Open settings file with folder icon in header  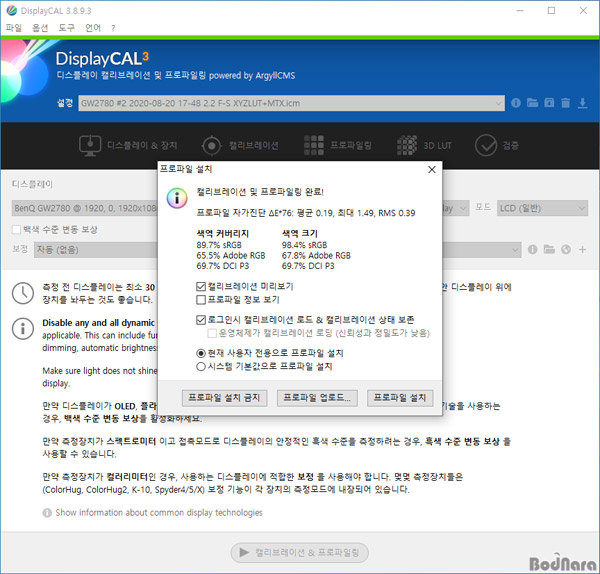pos(532,103)
